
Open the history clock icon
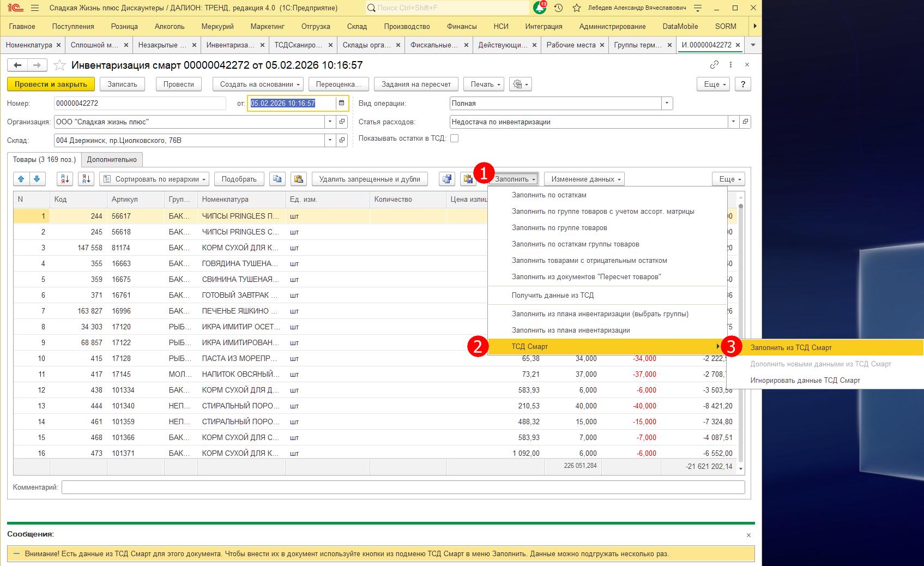558,8
